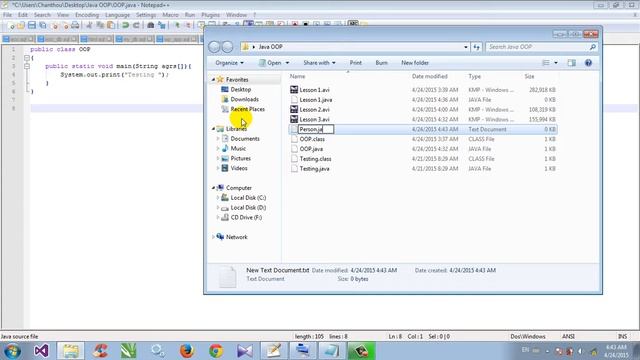Open Google Chrome from the taskbar
640x360 pixels.
tap(216, 351)
